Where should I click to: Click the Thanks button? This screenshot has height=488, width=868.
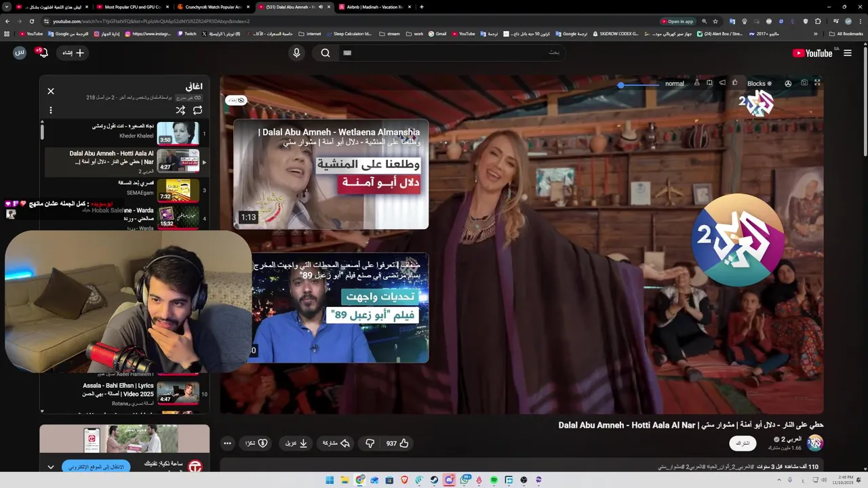256,443
